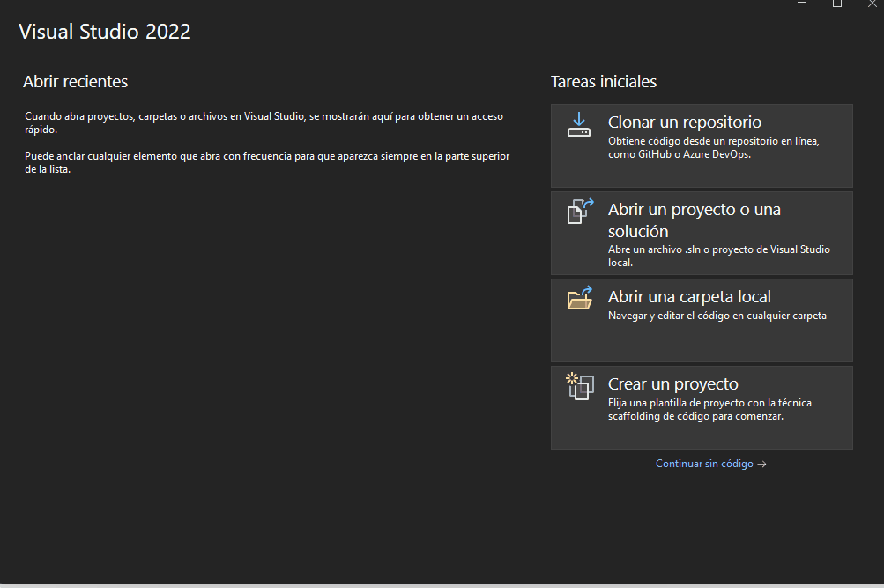884x588 pixels.
Task: Click the 'Abrir recientes' heading
Action: click(x=76, y=82)
